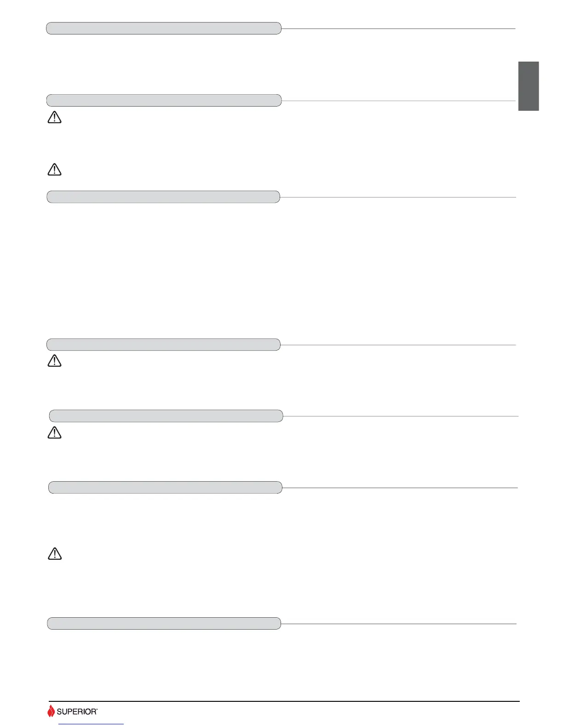Select the seventh, bottom-most gray section header bar

[x=164, y=623]
